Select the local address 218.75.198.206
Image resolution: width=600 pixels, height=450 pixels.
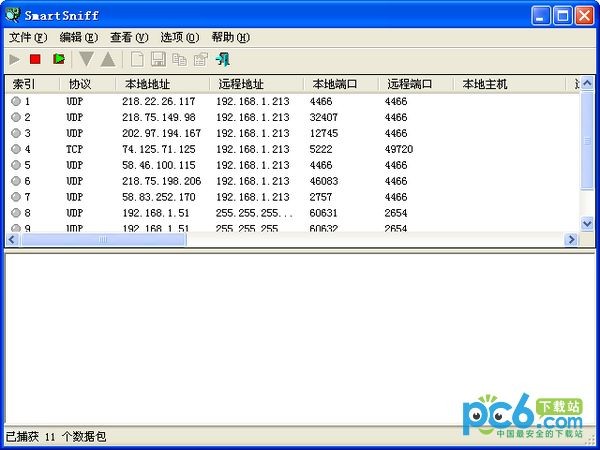point(161,181)
